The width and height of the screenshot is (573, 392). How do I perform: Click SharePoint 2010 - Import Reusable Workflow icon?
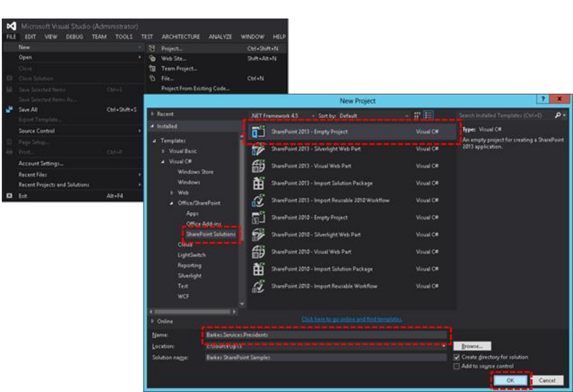(258, 286)
